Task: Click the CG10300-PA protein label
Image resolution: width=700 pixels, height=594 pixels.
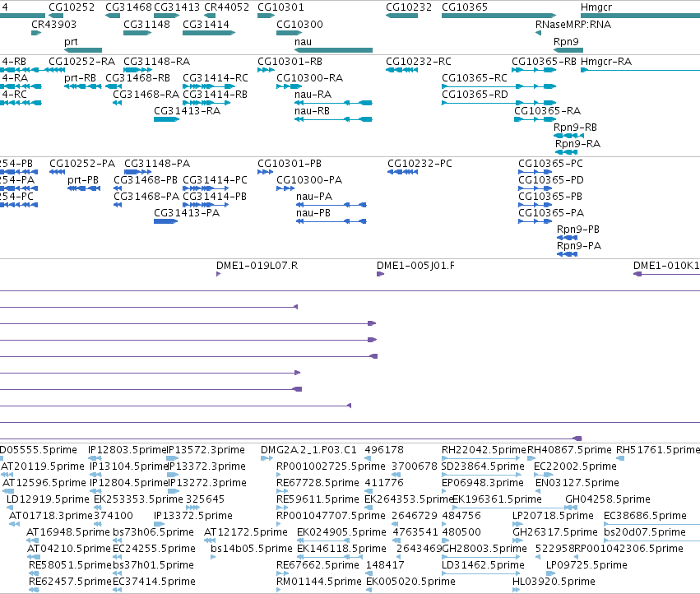Action: 309,180
